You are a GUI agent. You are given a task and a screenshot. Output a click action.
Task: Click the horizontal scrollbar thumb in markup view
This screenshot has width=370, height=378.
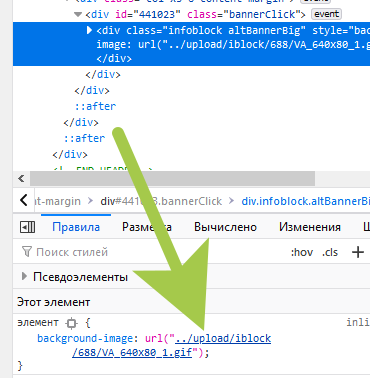(x=172, y=179)
